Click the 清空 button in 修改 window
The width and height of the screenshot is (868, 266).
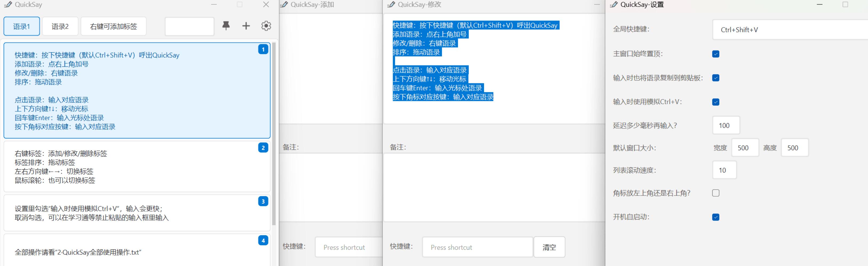coord(549,247)
